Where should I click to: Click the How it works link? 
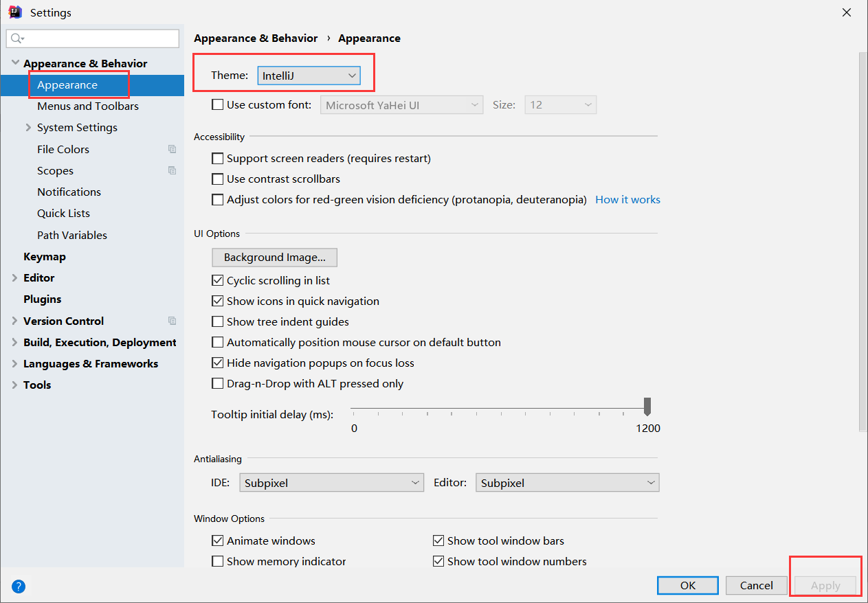(x=627, y=200)
